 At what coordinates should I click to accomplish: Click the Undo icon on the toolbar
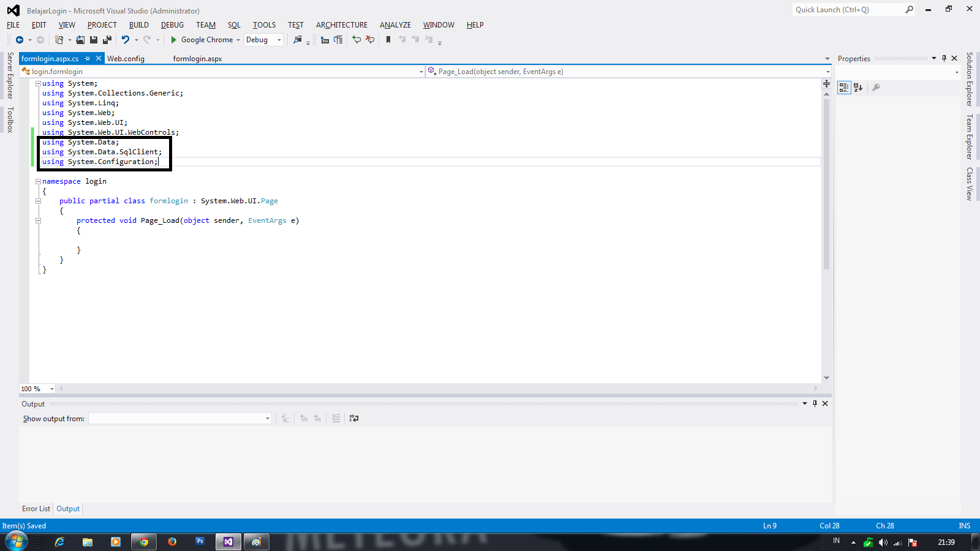(126, 39)
